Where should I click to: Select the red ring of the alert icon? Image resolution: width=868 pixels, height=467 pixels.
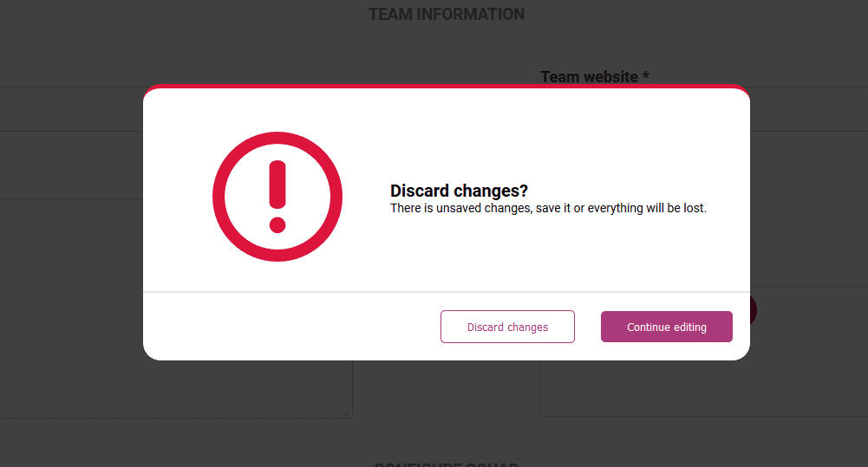[x=219, y=197]
